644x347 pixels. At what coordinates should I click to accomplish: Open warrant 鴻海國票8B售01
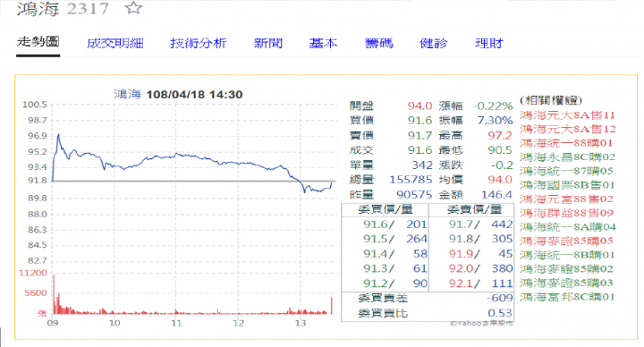[x=567, y=185]
